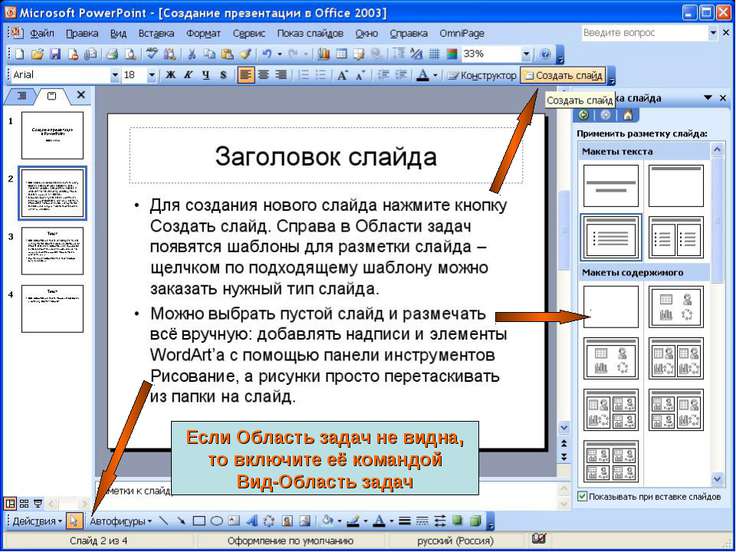Open the task pane title dropdown arrow
The width and height of the screenshot is (736, 552).
(707, 98)
